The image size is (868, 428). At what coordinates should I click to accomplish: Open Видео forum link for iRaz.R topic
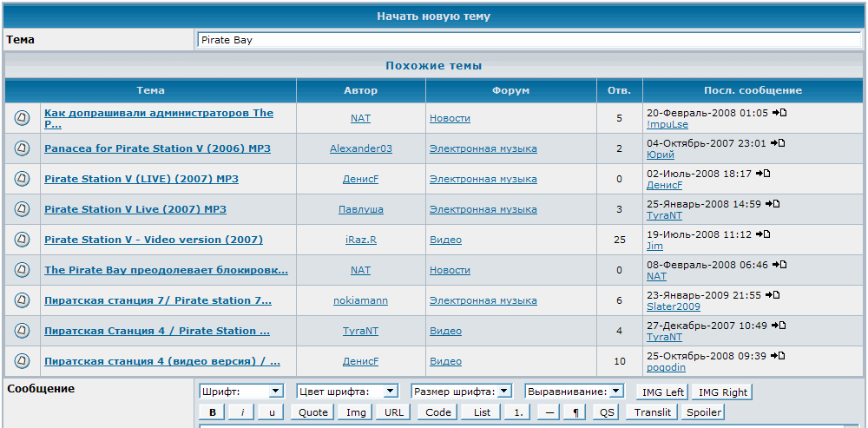445,240
